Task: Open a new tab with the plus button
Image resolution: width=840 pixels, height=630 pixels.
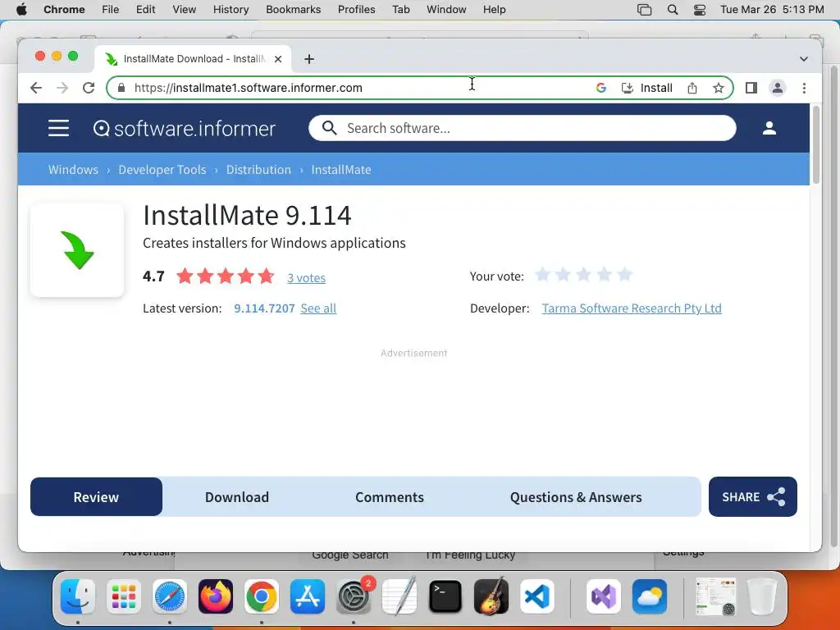Action: point(309,59)
